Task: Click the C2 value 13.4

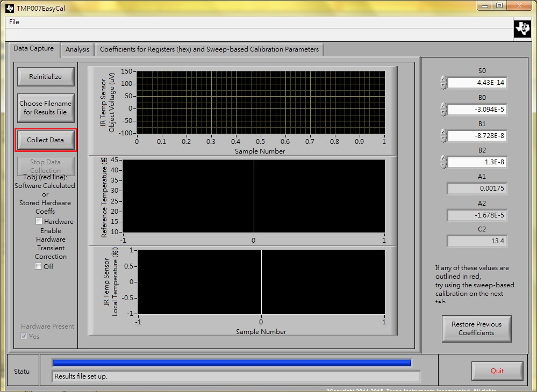Action: 477,241
